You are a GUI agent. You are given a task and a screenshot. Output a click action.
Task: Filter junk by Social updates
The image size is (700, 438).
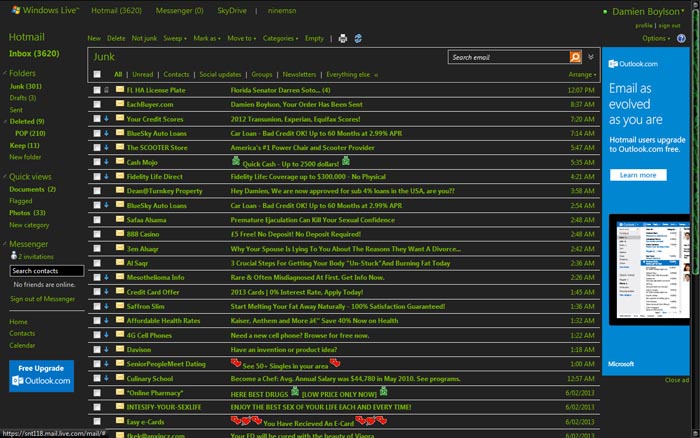pyautogui.click(x=220, y=75)
